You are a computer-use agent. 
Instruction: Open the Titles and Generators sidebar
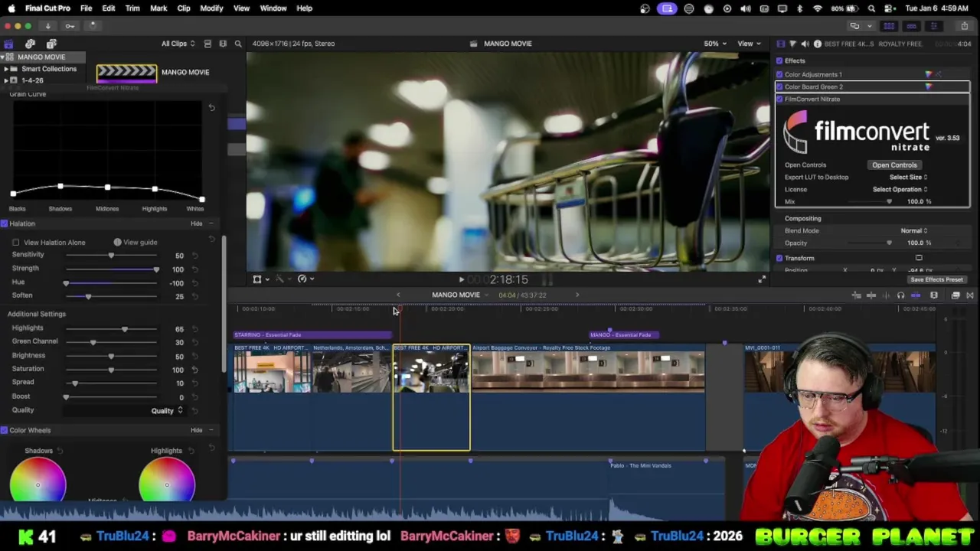51,44
